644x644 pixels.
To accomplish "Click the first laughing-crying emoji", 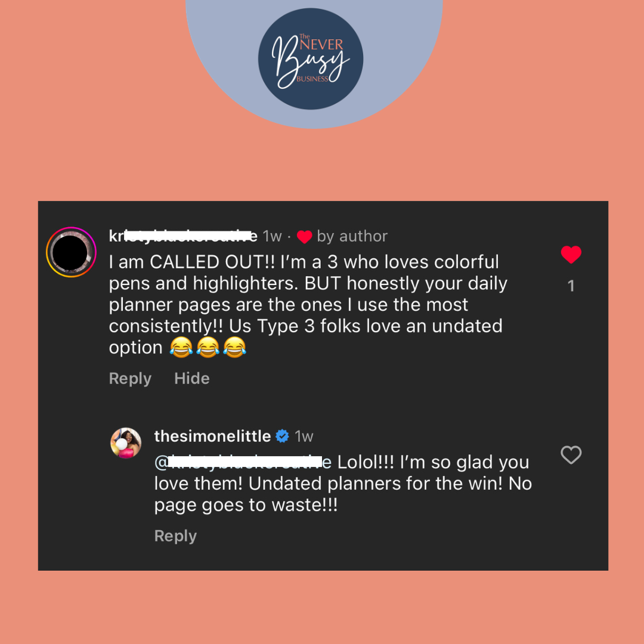I will click(181, 347).
